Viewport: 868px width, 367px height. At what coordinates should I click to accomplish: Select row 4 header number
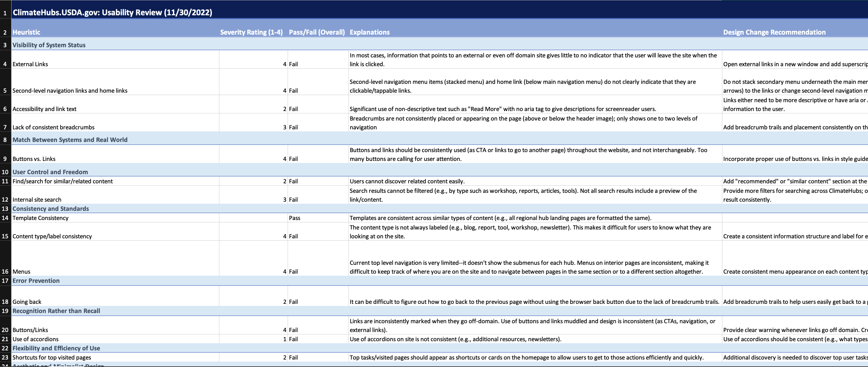pos(5,64)
